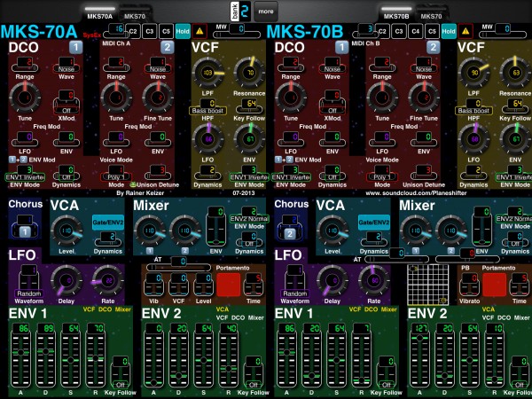Click the MKS-70B warning triangle icon
532x399 pixels.
point(465,32)
